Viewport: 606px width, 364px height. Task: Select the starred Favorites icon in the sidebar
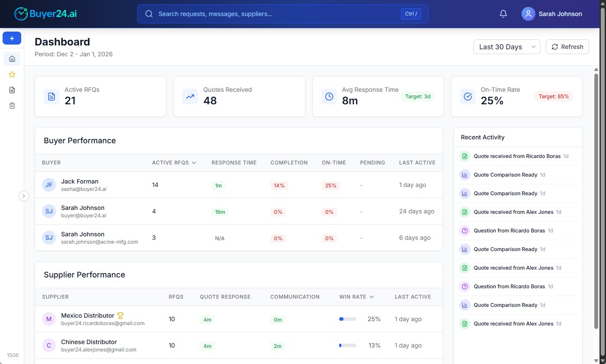pos(12,74)
